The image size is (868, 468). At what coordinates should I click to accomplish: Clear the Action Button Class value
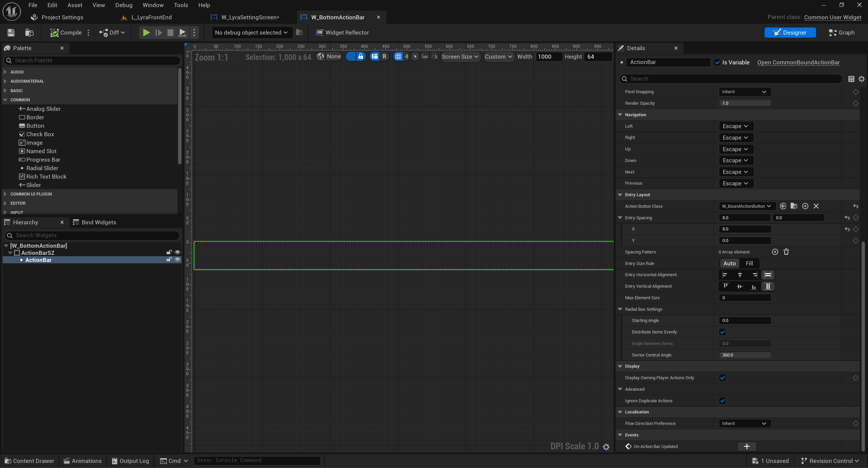pyautogui.click(x=816, y=206)
